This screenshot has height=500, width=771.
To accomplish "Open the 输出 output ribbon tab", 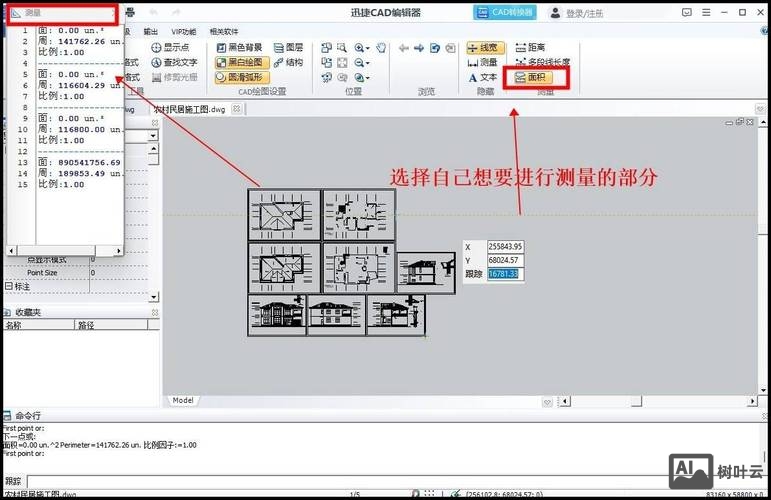I will (x=150, y=31).
